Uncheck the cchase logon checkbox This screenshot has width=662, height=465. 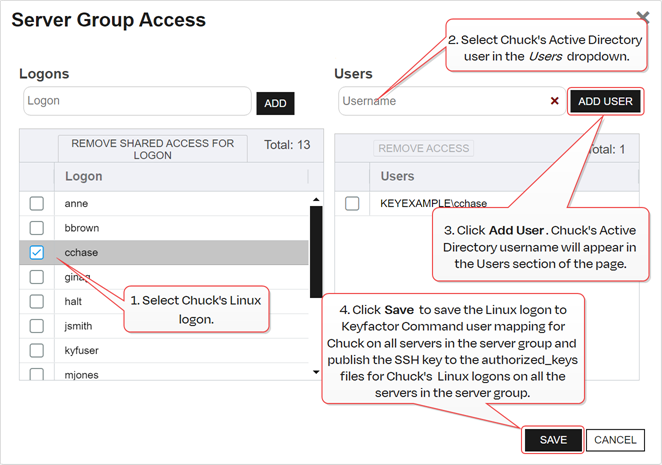click(37, 253)
